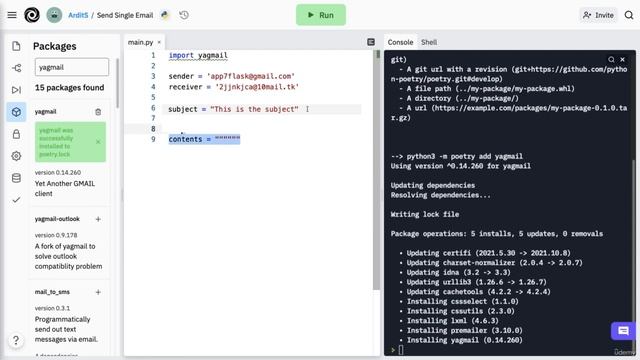Add the yagmail-outlook package
The height and width of the screenshot is (360, 640).
(98, 219)
